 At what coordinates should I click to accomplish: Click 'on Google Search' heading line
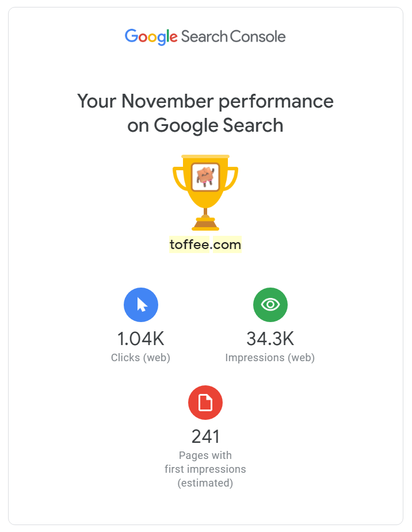click(x=205, y=125)
